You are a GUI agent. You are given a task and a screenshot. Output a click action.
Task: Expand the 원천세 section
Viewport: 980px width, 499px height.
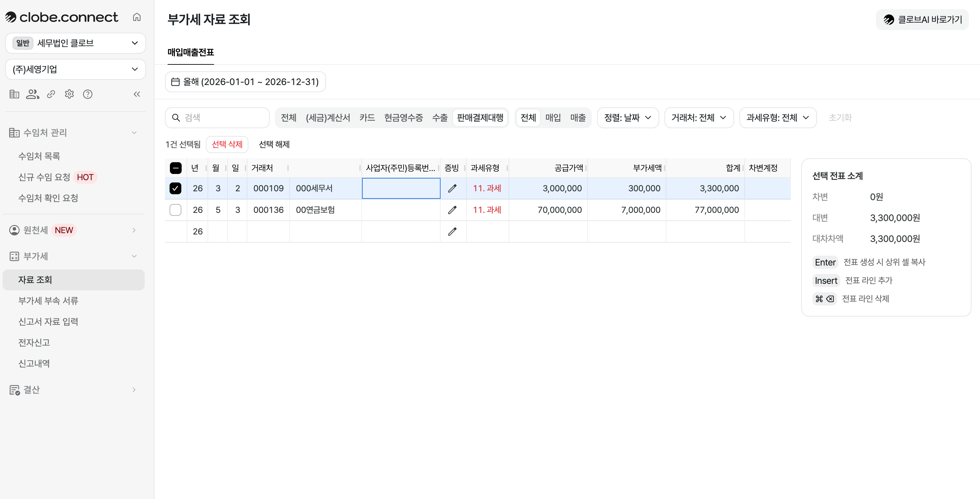[x=73, y=230]
